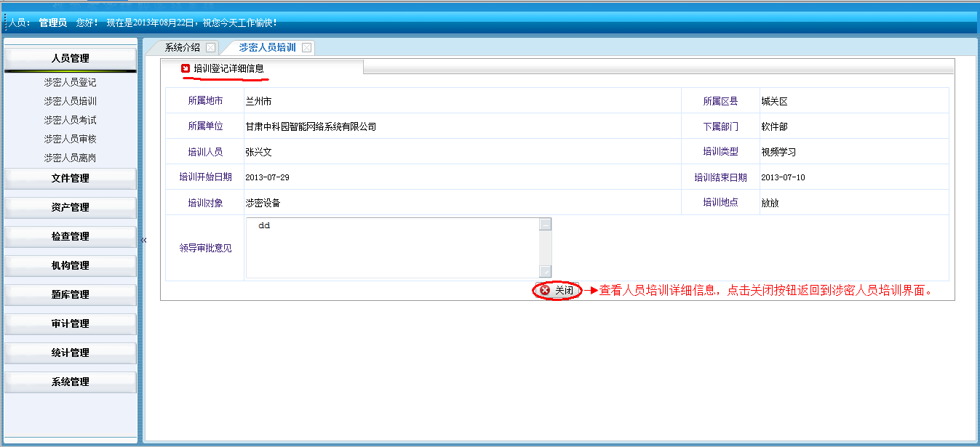Click the up arrow of the 领导审批意见 scrollbar
This screenshot has height=447, width=980.
click(546, 225)
